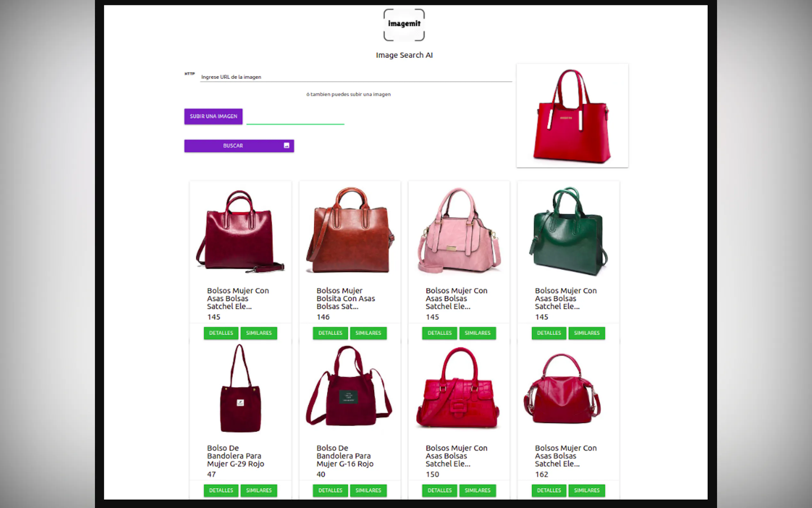The image size is (812, 508).
Task: Click the Buscar search button
Action: click(x=239, y=146)
